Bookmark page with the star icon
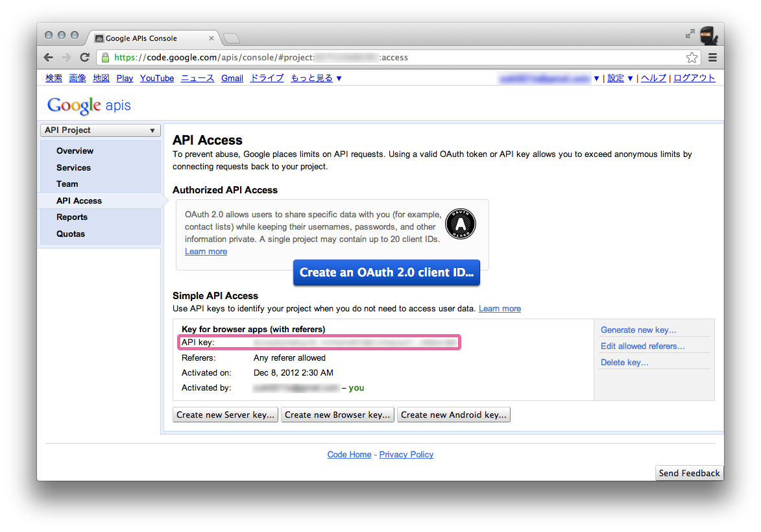The height and width of the screenshot is (532, 761). [692, 57]
